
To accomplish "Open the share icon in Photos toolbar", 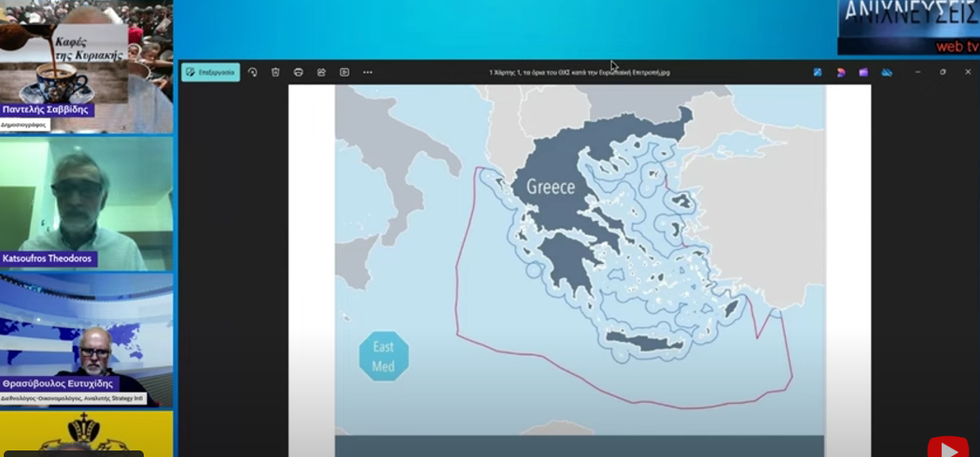I will pyautogui.click(x=321, y=72).
